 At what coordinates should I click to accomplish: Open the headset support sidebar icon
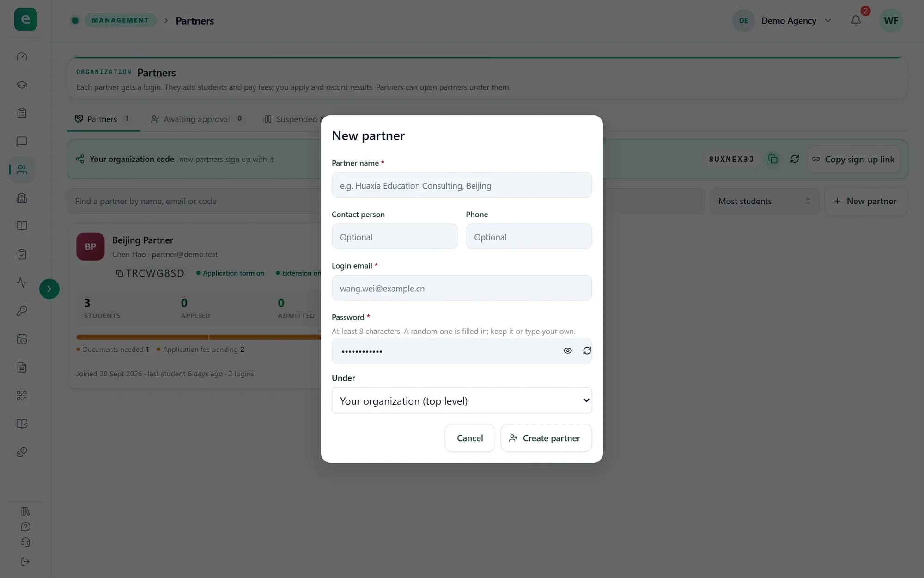coord(25,542)
